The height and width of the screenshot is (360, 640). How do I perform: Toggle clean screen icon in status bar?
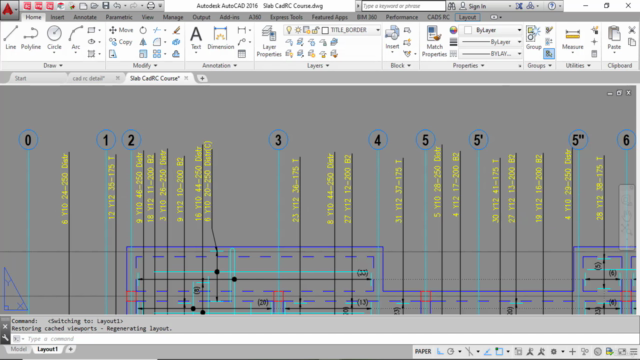(x=622, y=351)
